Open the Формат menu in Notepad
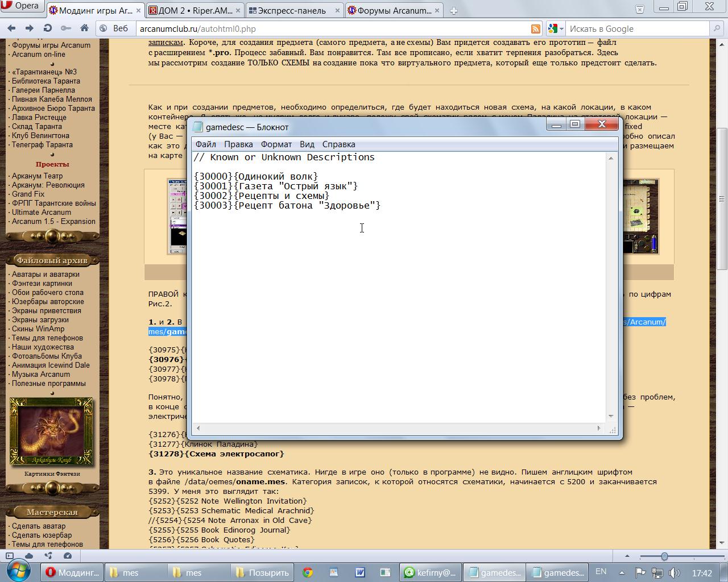Screen dimensions: 728x582 (276, 144)
